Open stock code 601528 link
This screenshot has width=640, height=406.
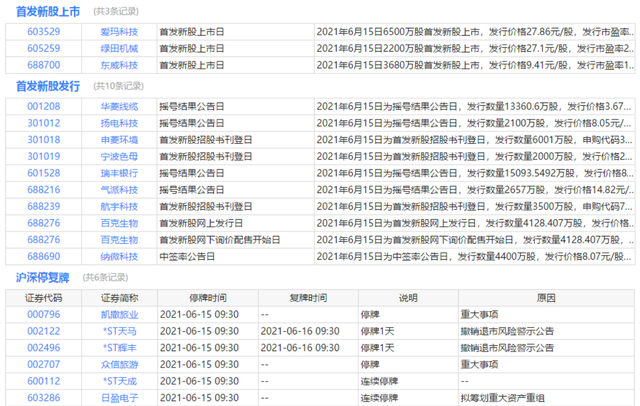pos(44,173)
